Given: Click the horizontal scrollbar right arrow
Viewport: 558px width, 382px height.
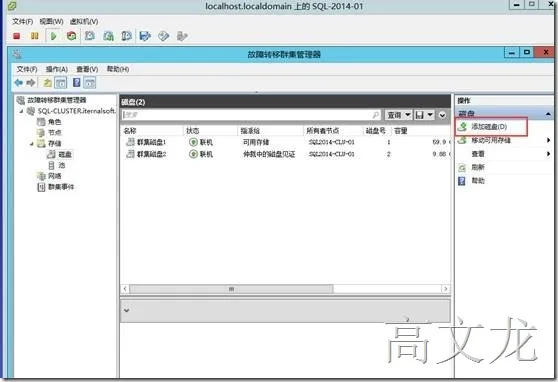Looking at the screenshot, I should tap(446, 289).
